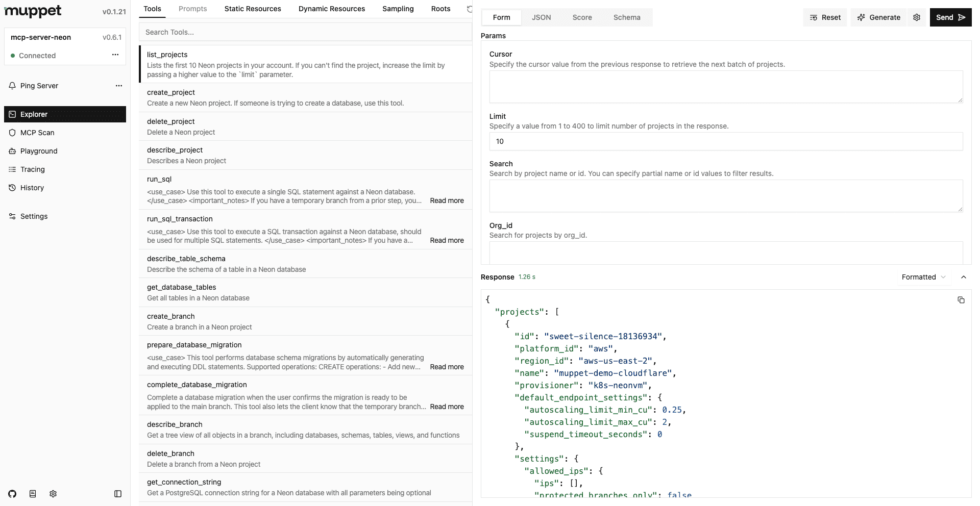The width and height of the screenshot is (980, 506).
Task: Open the Ping Server options menu
Action: click(119, 86)
